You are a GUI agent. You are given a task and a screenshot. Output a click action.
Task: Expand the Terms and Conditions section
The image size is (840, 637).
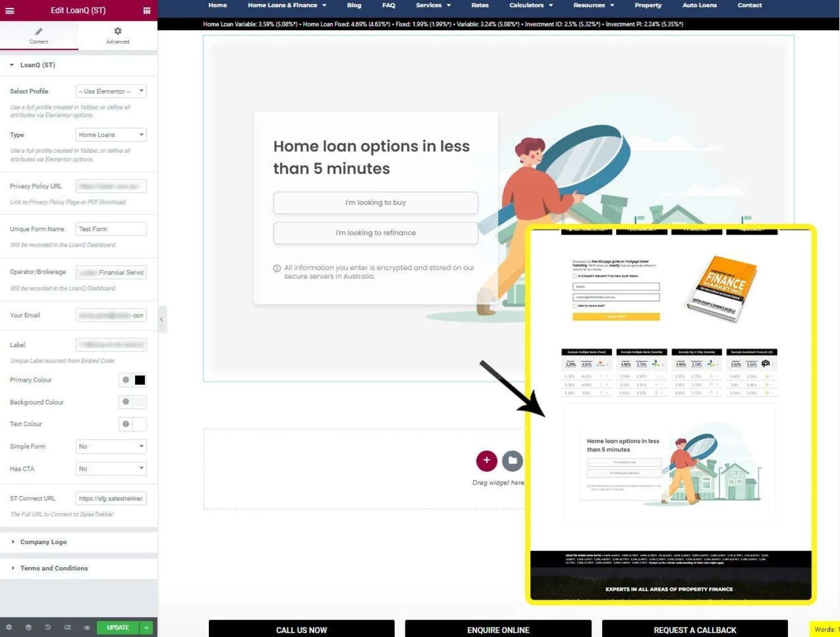54,568
